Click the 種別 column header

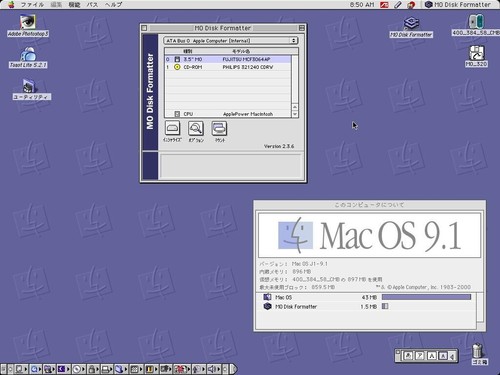click(x=188, y=51)
